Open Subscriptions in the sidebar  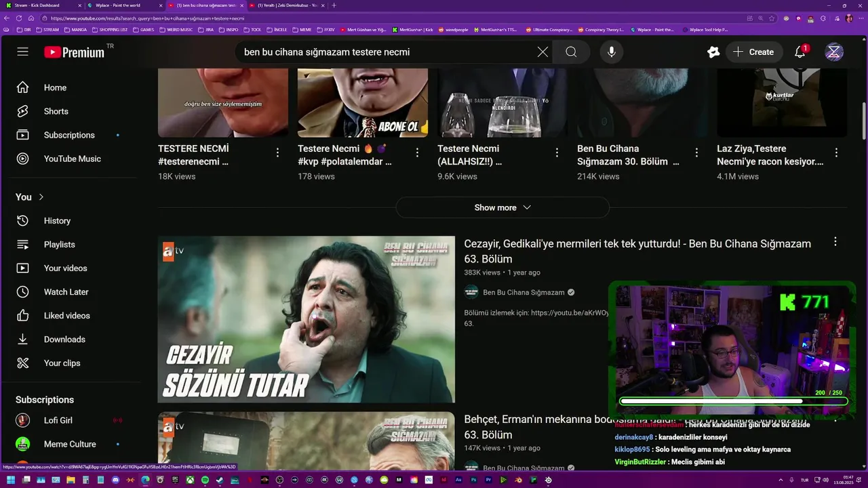click(x=70, y=135)
